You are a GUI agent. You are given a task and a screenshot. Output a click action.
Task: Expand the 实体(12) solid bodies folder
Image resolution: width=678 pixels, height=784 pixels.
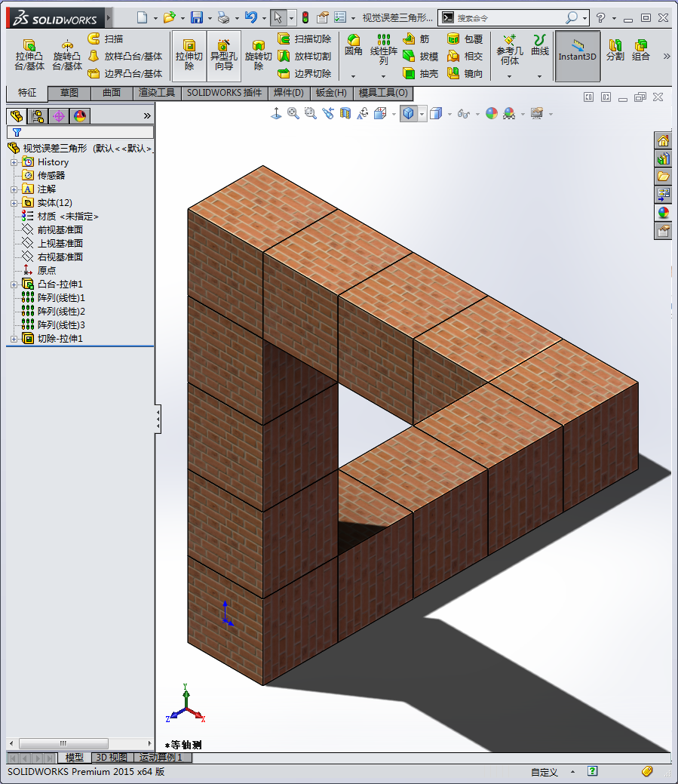14,203
